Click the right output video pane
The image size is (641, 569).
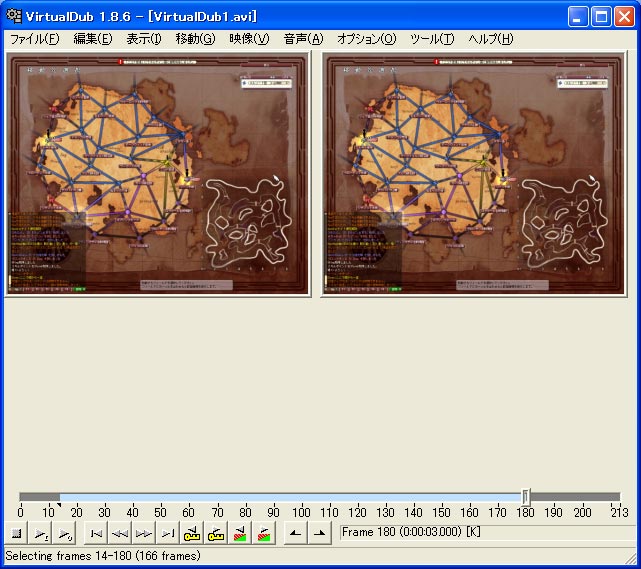(x=474, y=174)
